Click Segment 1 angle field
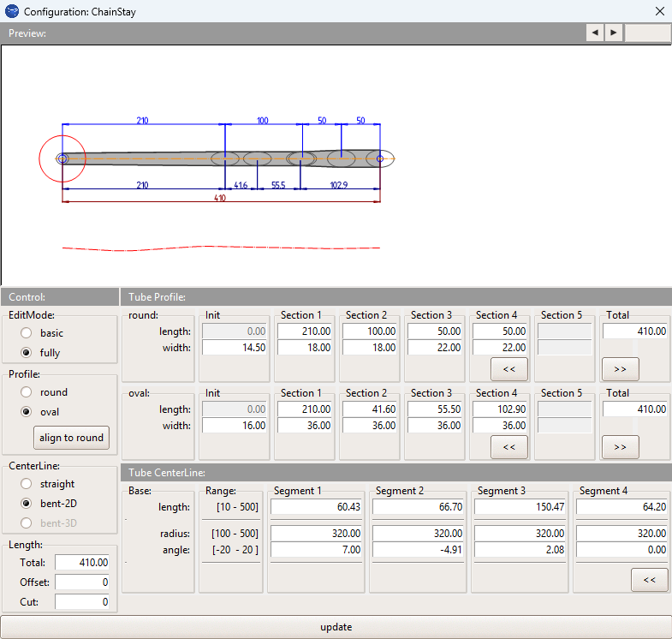 pos(318,550)
